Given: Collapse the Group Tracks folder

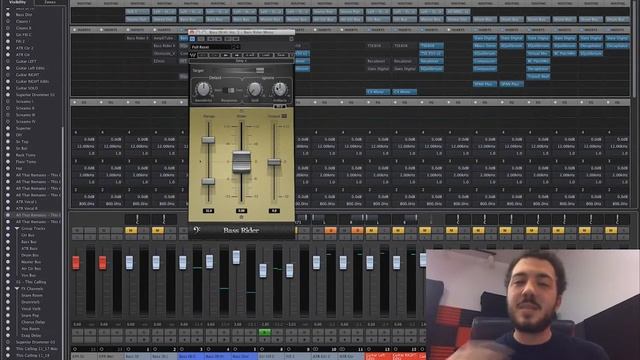Looking at the screenshot, I should pyautogui.click(x=17, y=229).
